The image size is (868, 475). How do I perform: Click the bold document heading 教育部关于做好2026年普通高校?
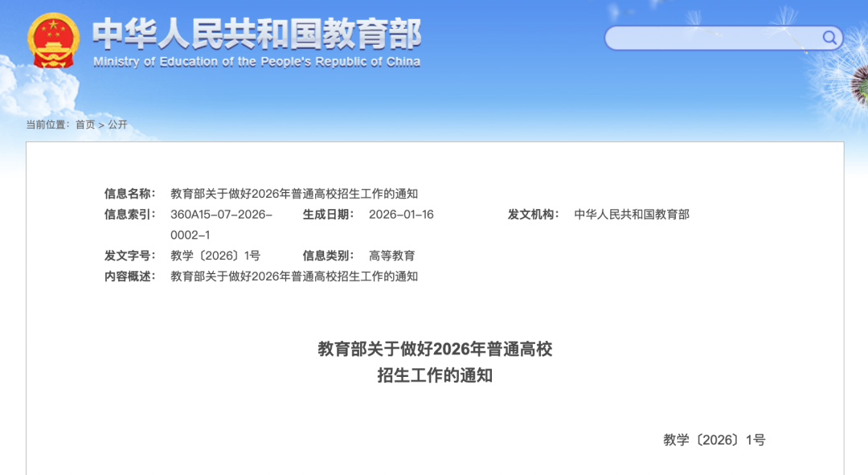click(435, 349)
